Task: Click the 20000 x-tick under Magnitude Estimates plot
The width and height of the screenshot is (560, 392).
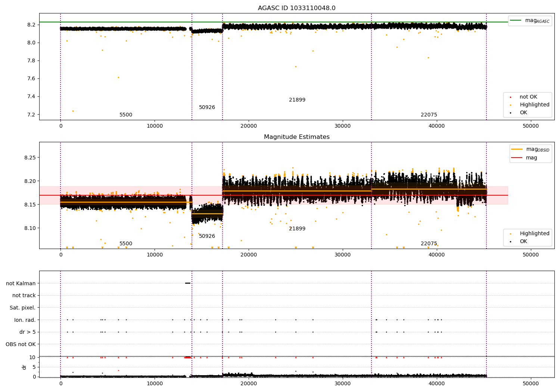Action: point(249,255)
